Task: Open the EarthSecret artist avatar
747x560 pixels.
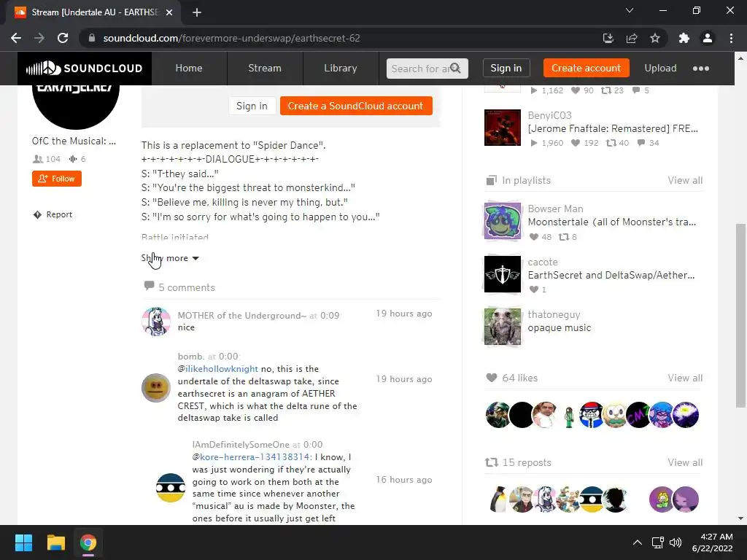Action: coord(76,108)
